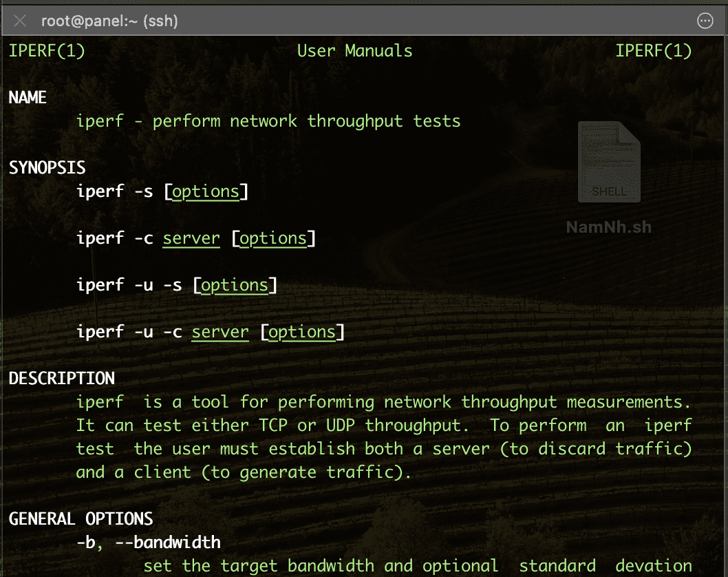
Task: Click the 'User Manuals' header text
Action: tap(354, 51)
